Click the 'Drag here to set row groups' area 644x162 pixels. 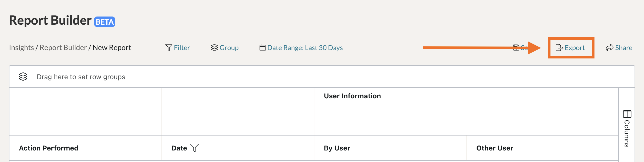tap(81, 77)
